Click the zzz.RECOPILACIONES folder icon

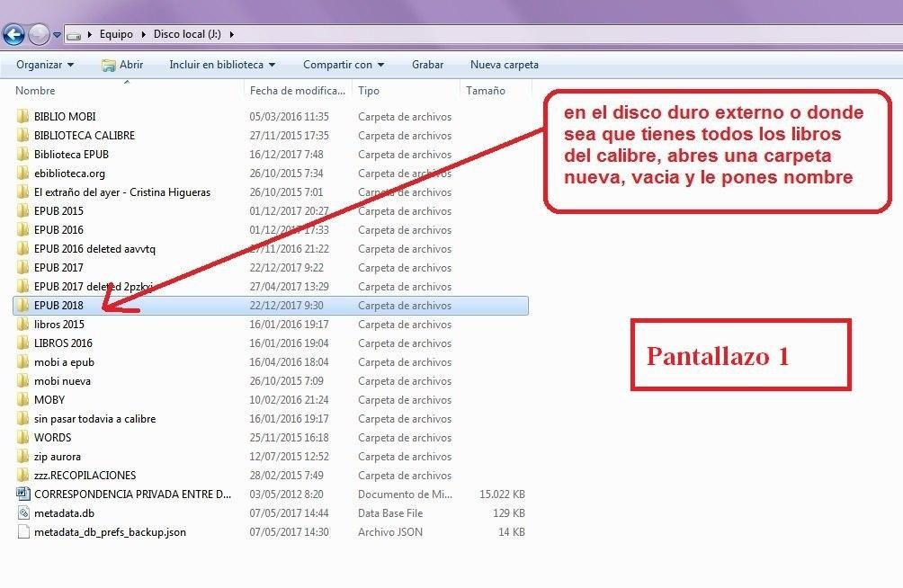click(x=23, y=475)
